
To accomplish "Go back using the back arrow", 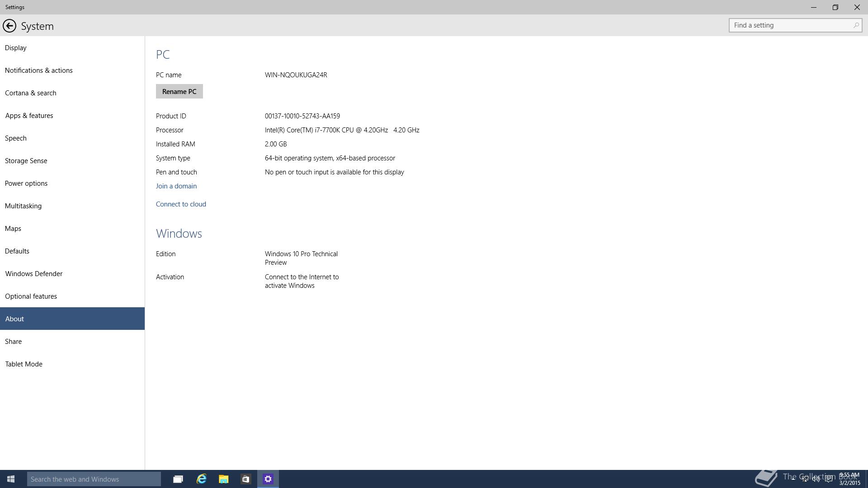I will click(x=9, y=26).
